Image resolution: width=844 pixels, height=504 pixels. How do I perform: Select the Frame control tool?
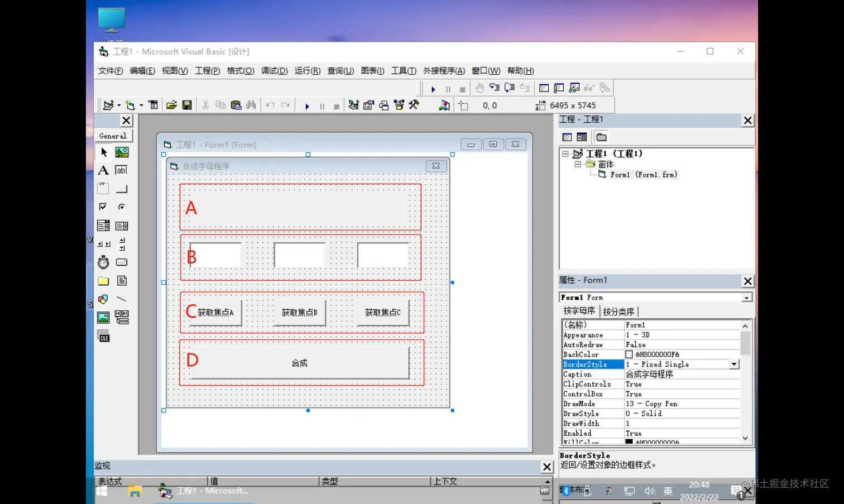103,189
